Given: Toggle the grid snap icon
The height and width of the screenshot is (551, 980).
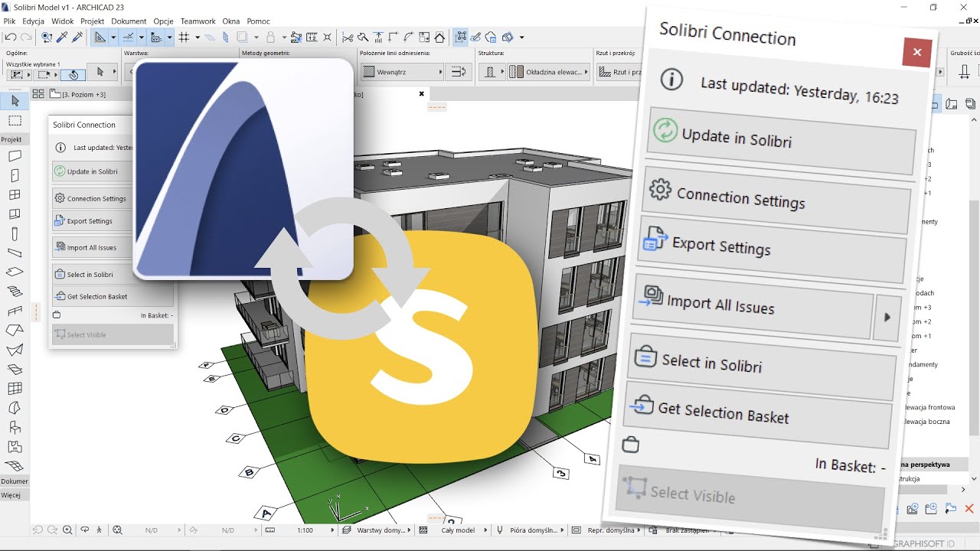Looking at the screenshot, I should point(184,37).
